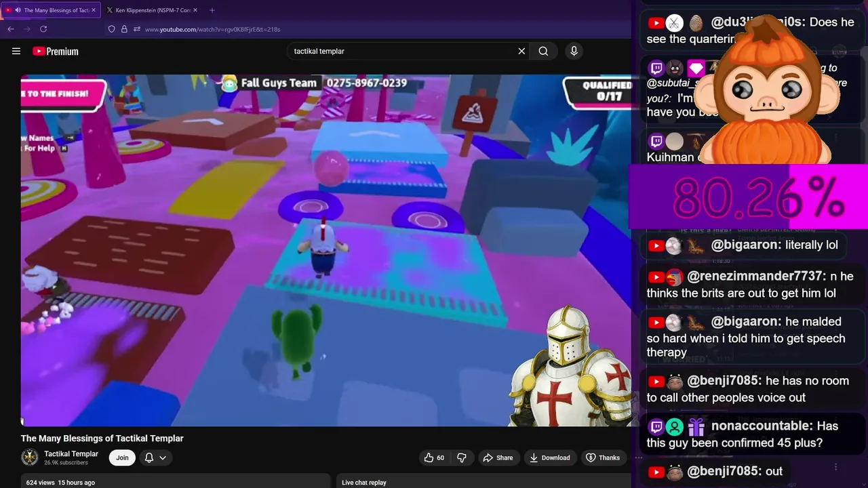The image size is (868, 488).
Task: Open a new browser tab
Action: (x=212, y=10)
